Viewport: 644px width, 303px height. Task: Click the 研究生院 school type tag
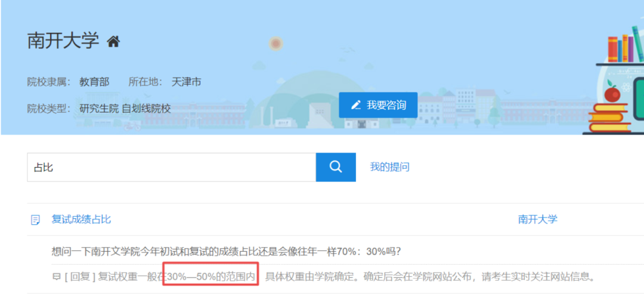click(x=99, y=108)
